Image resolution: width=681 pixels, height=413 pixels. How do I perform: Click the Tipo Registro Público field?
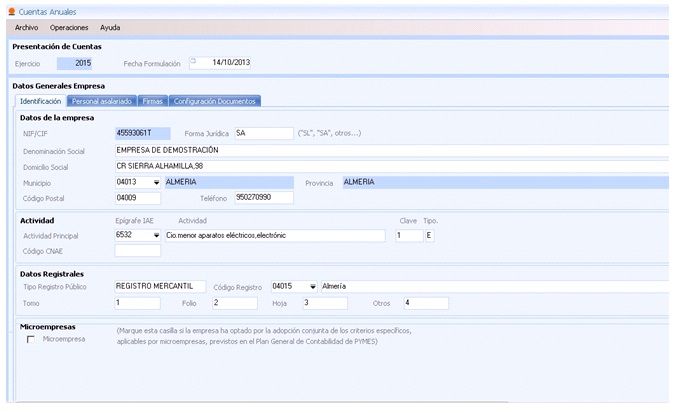pyautogui.click(x=159, y=286)
